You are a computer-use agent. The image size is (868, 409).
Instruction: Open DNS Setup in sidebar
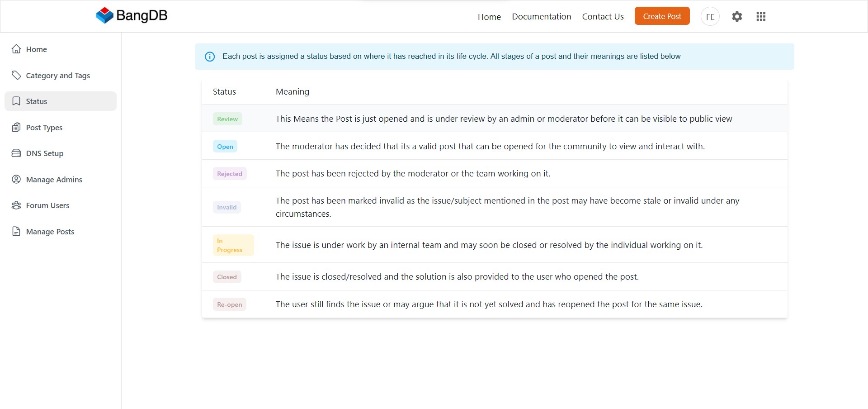[61, 153]
